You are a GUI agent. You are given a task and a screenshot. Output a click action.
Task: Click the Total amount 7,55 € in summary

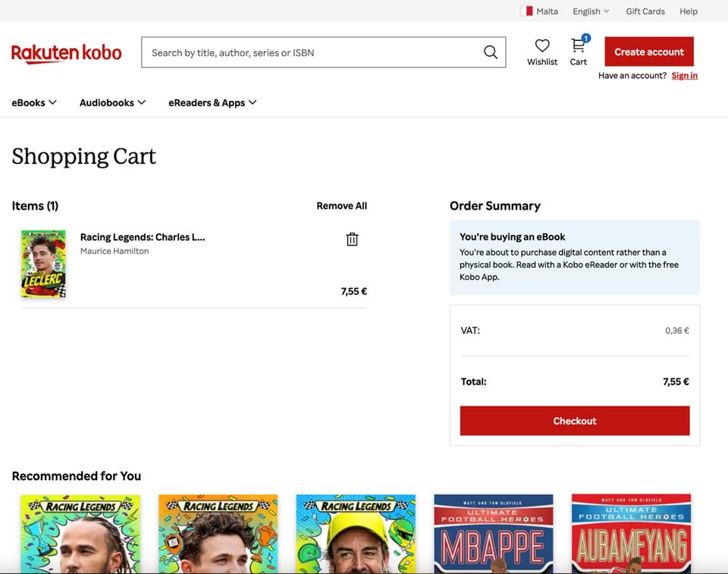676,381
